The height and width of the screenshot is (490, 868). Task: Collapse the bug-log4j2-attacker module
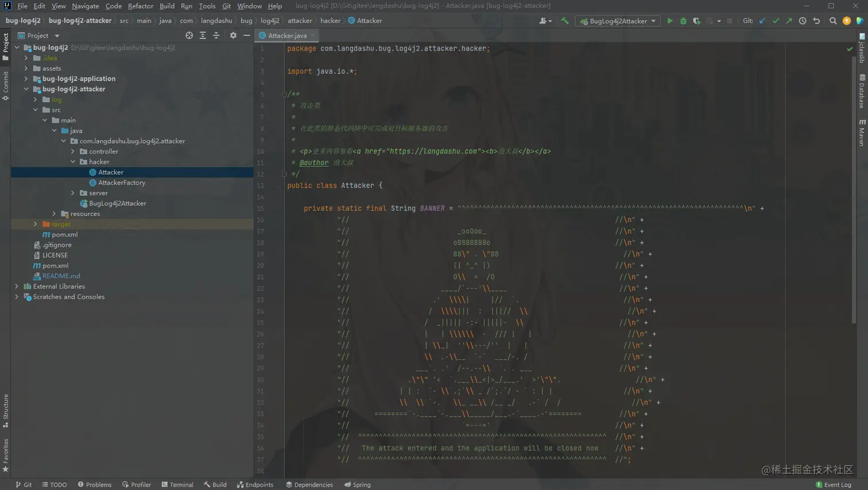point(26,89)
